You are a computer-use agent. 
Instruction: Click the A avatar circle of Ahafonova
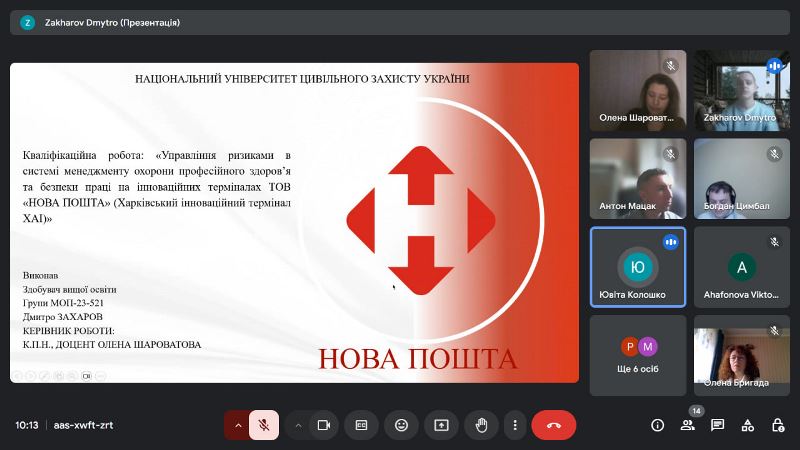click(742, 266)
